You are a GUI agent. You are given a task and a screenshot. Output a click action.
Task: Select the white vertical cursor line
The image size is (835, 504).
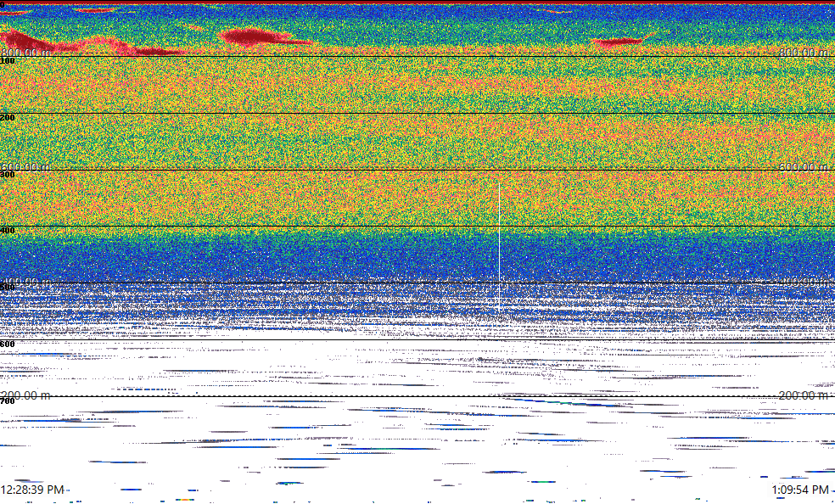click(x=499, y=248)
